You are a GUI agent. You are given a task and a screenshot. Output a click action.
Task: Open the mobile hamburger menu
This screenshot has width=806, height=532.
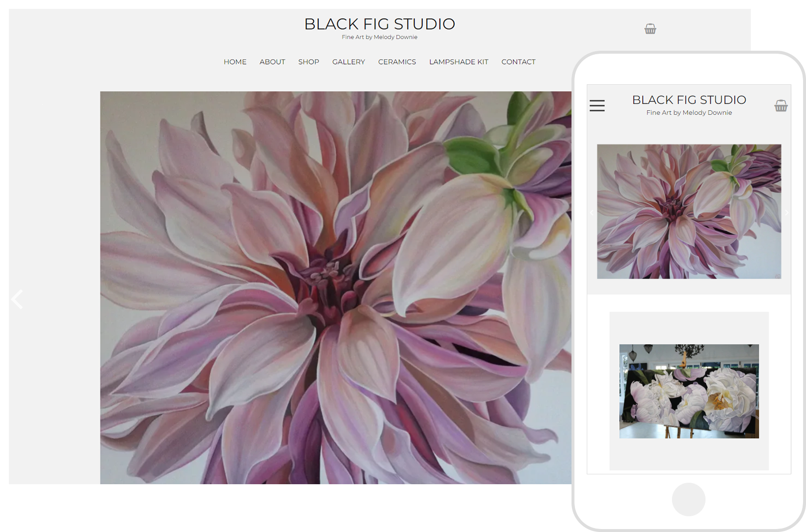coord(597,106)
